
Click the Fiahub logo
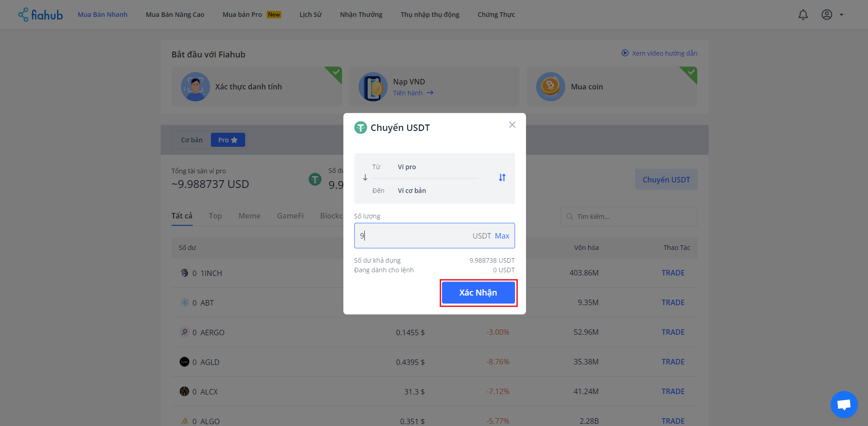pos(40,15)
